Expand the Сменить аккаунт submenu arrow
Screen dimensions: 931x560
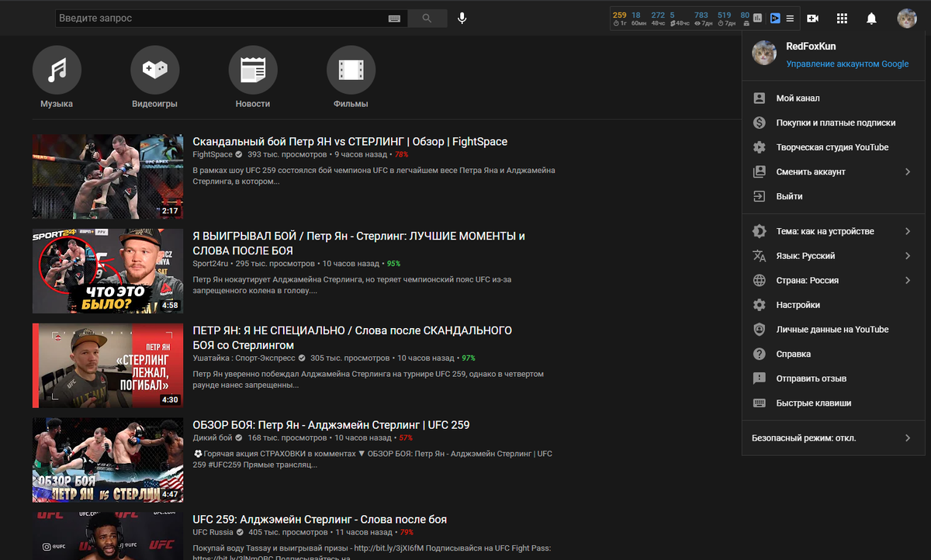point(908,171)
